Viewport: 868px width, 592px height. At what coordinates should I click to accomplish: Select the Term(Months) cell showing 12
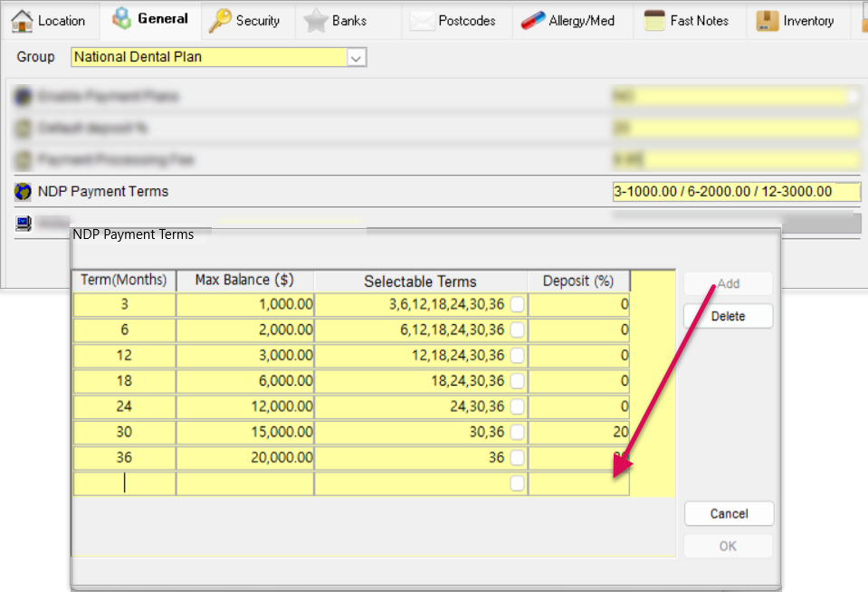pyautogui.click(x=125, y=356)
